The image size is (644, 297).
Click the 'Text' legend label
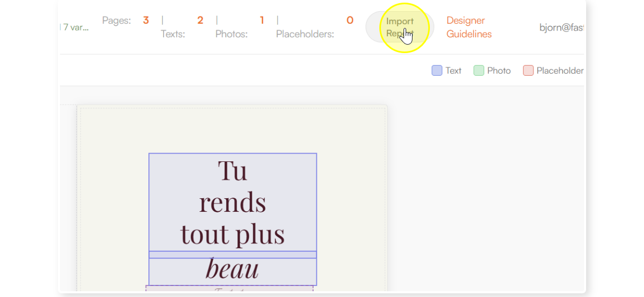pos(453,70)
